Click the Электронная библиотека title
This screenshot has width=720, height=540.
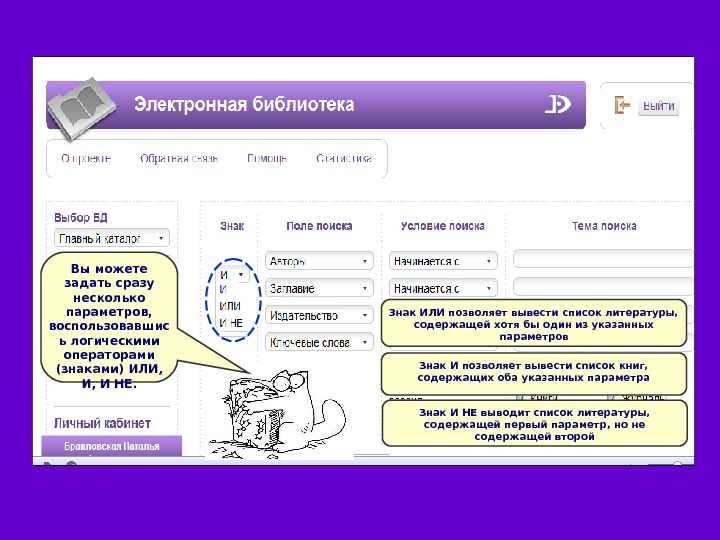coord(244,104)
